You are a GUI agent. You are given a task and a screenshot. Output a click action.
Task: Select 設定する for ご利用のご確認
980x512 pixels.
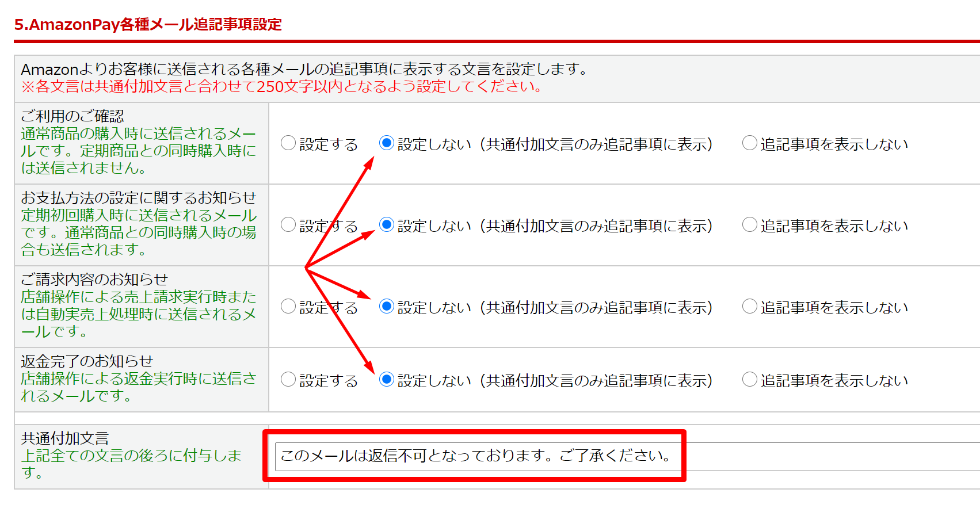288,143
